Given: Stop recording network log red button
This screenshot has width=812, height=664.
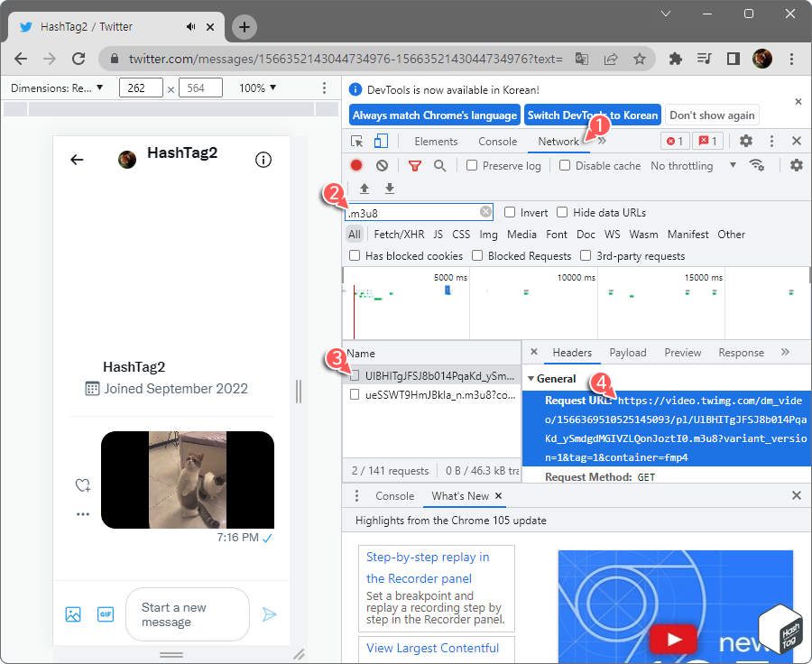Looking at the screenshot, I should [x=356, y=165].
